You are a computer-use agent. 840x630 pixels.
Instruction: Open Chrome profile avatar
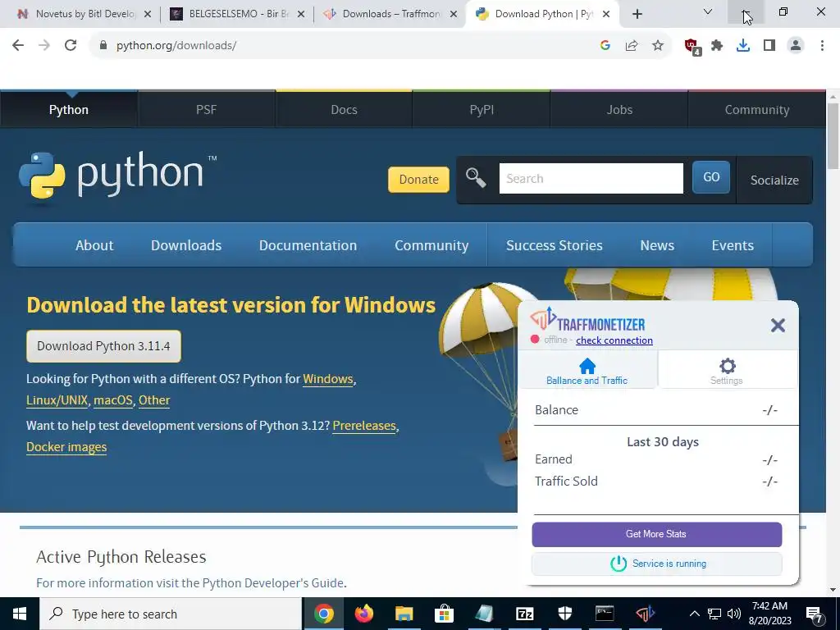coord(796,46)
